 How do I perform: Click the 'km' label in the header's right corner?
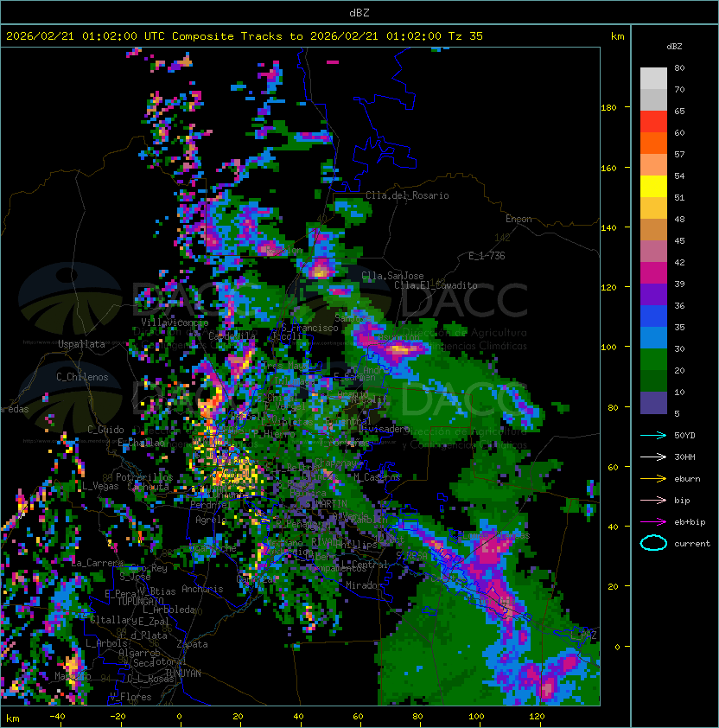617,36
